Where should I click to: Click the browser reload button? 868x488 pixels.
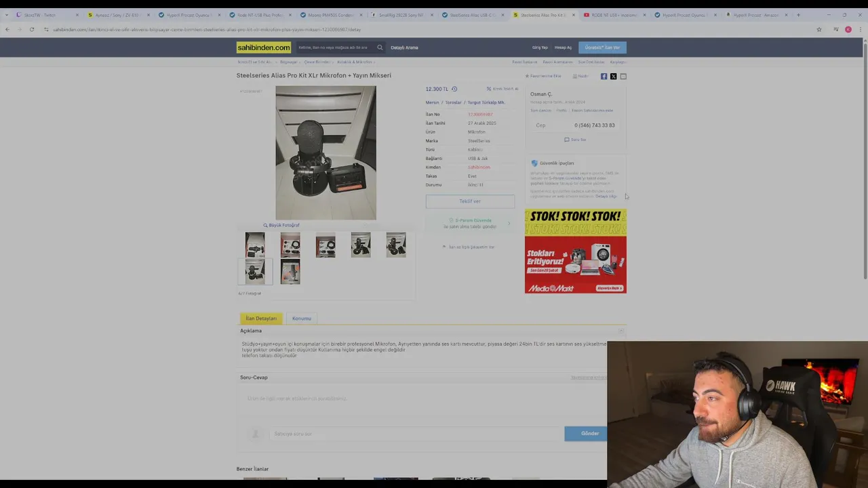32,29
